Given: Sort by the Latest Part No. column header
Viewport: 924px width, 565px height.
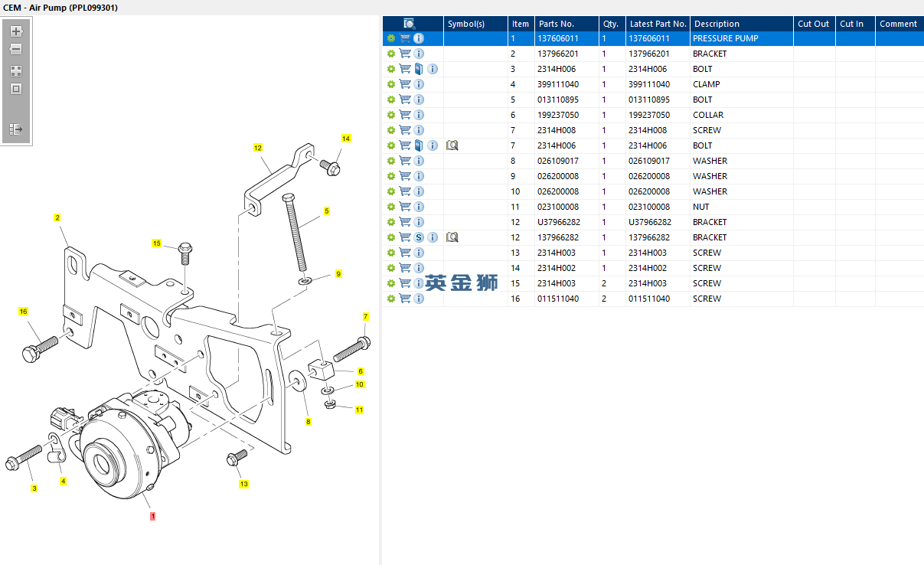Looking at the screenshot, I should tap(658, 24).
